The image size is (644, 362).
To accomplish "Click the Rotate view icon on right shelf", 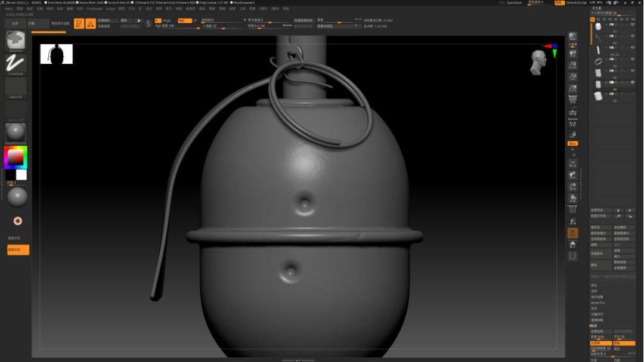I will (572, 199).
